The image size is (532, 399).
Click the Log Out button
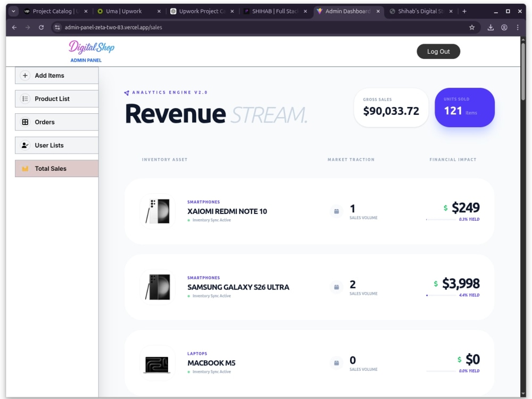438,52
